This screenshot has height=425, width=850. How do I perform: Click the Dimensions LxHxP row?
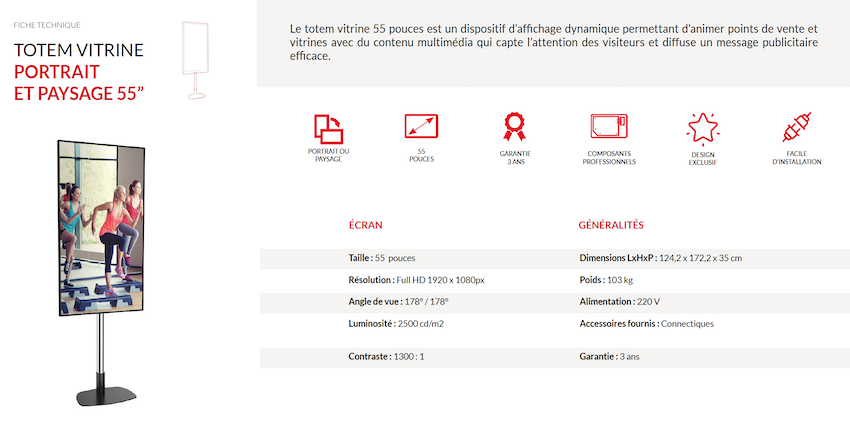pos(661,258)
